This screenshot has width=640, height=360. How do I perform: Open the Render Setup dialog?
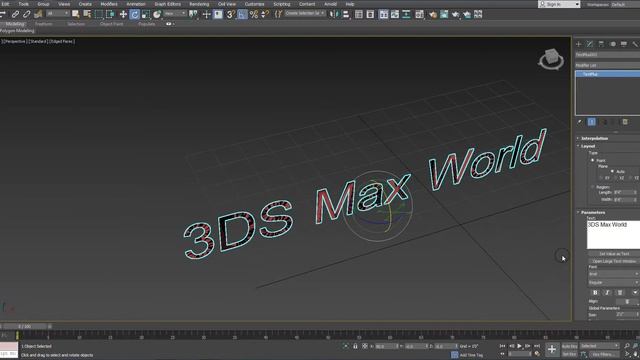coord(433,14)
